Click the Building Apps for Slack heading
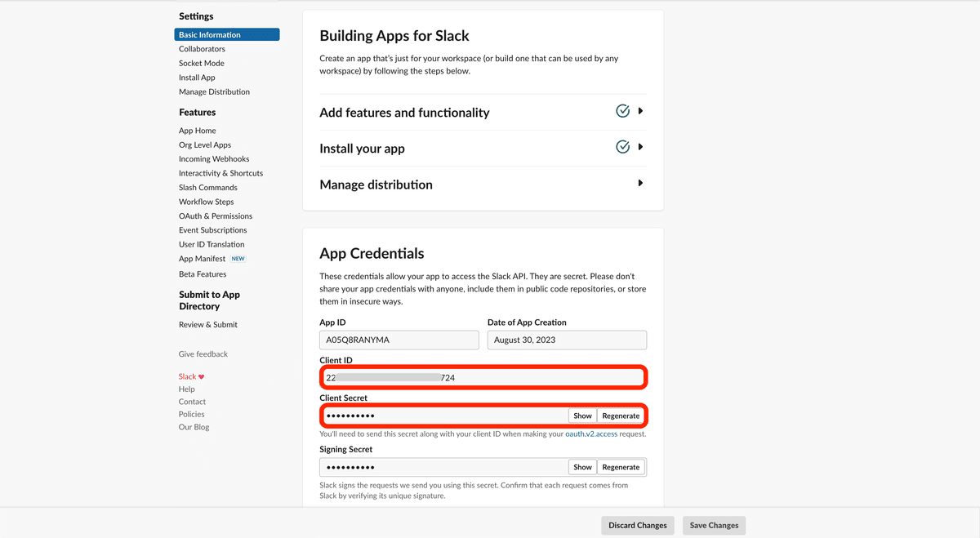Viewport: 980px width, 538px height. pyautogui.click(x=394, y=36)
